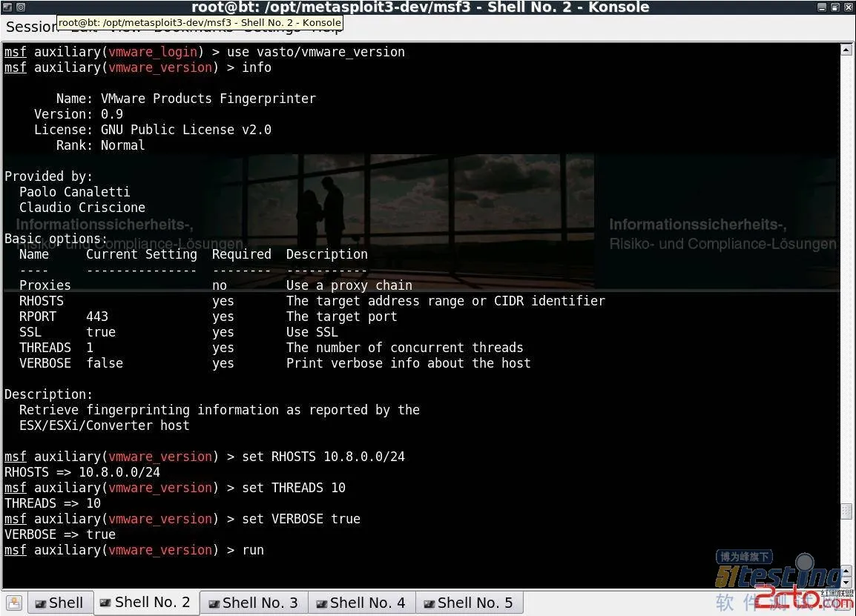Click the sticky pin icon in title bar
The width and height of the screenshot is (856, 616).
[21, 7]
